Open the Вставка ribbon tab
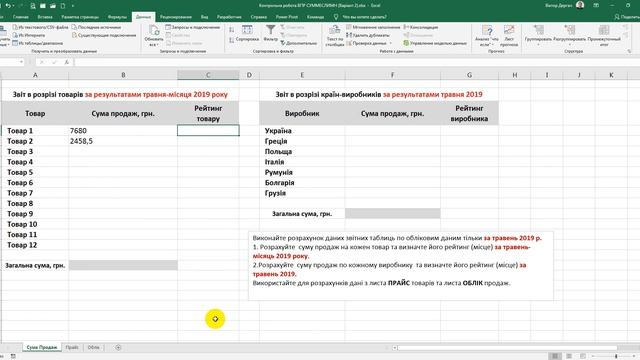Viewport: 640px width, 360px height. [x=45, y=17]
